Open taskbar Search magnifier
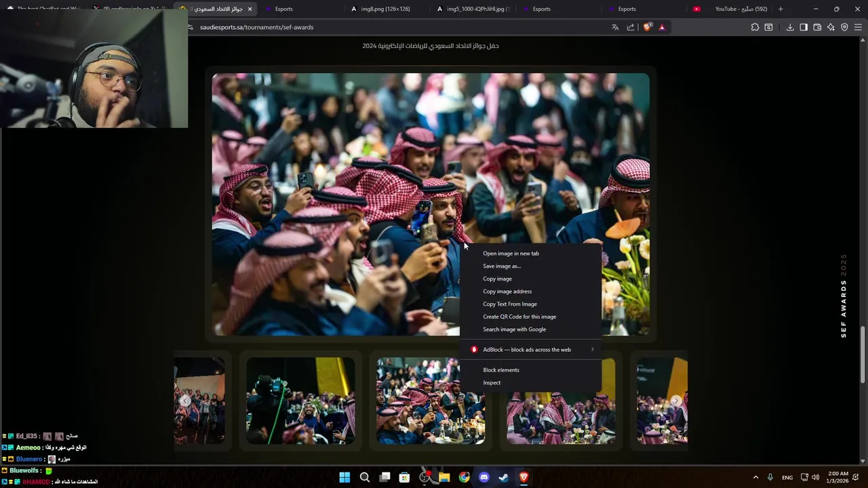868x488 pixels. (365, 477)
